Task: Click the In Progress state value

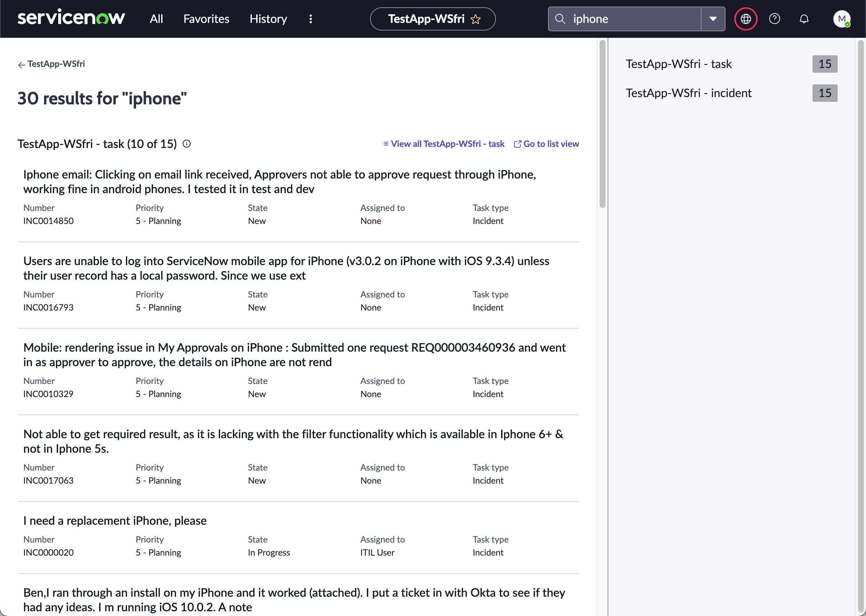Action: pyautogui.click(x=269, y=552)
